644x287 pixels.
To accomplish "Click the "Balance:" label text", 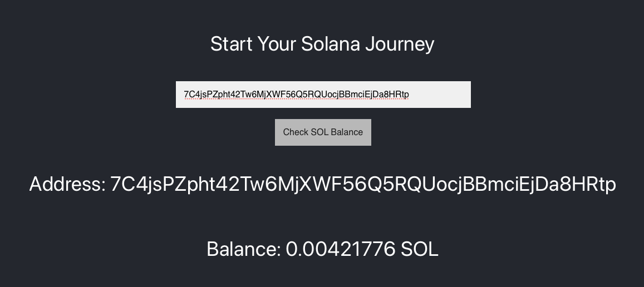I will pyautogui.click(x=243, y=249).
